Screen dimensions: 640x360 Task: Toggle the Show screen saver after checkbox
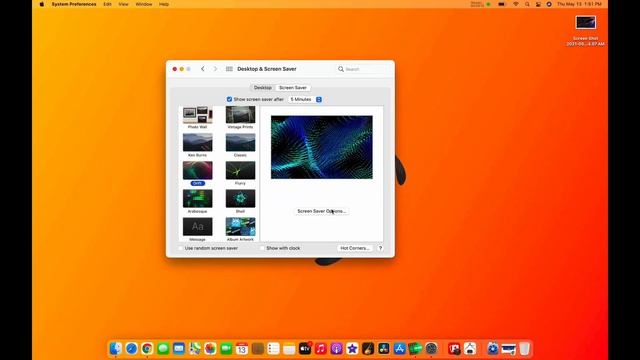click(x=229, y=99)
